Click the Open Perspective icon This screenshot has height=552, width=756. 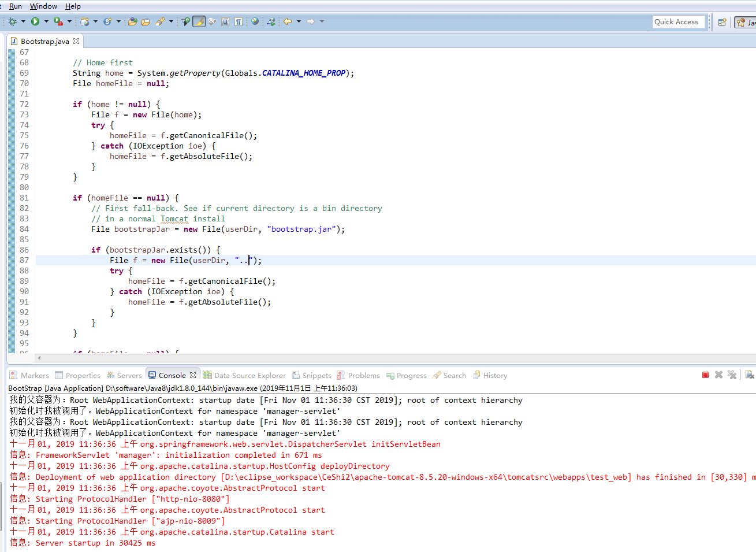coord(722,22)
